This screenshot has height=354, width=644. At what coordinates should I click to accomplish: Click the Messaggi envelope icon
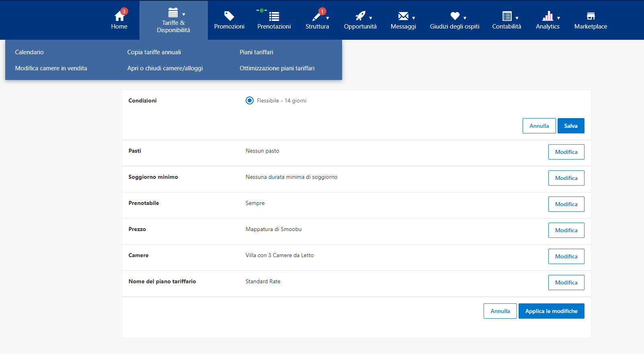coord(403,16)
